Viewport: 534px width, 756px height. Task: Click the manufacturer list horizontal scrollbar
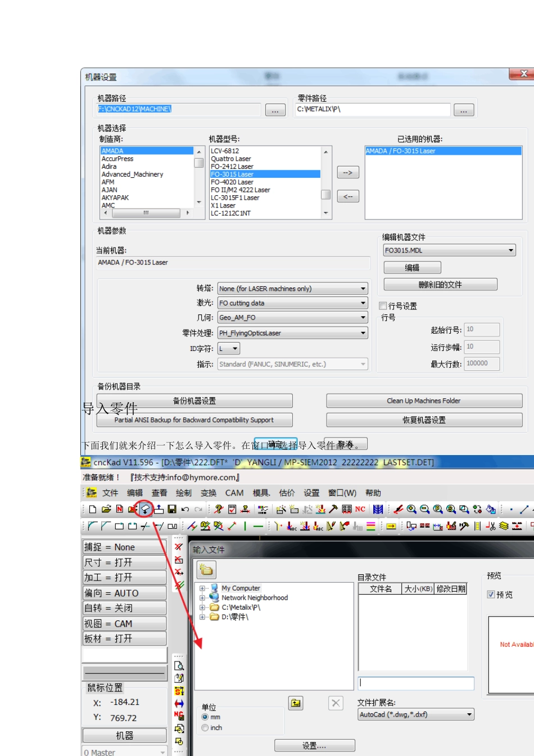[x=146, y=213]
